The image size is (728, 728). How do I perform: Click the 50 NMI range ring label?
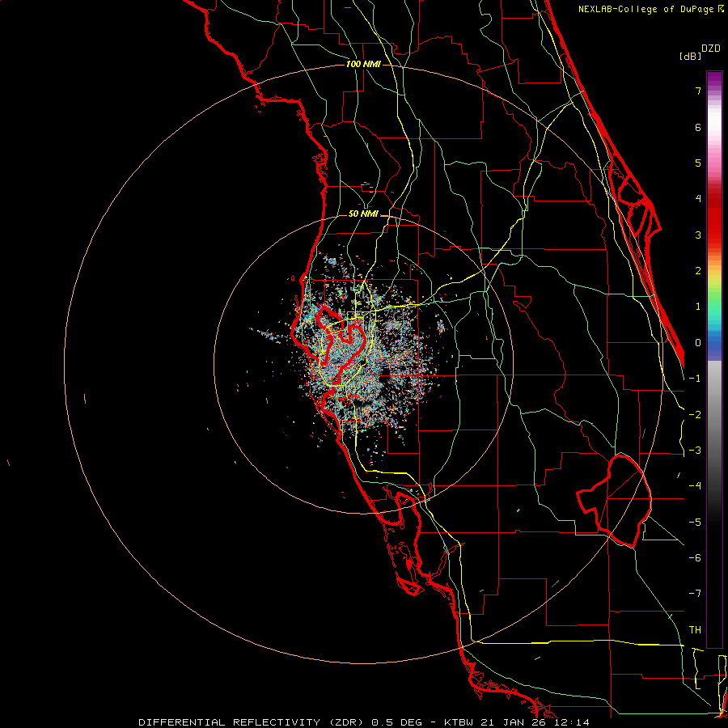click(x=363, y=214)
